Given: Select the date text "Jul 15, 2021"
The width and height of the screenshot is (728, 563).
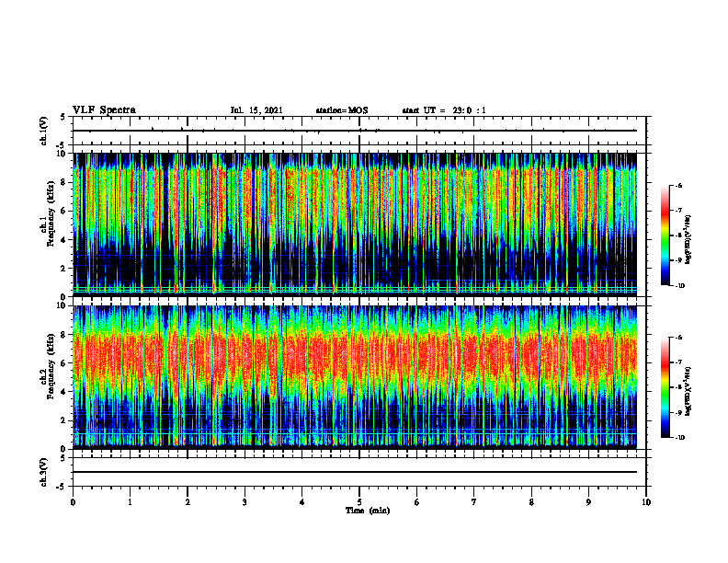Looking at the screenshot, I should tap(256, 110).
